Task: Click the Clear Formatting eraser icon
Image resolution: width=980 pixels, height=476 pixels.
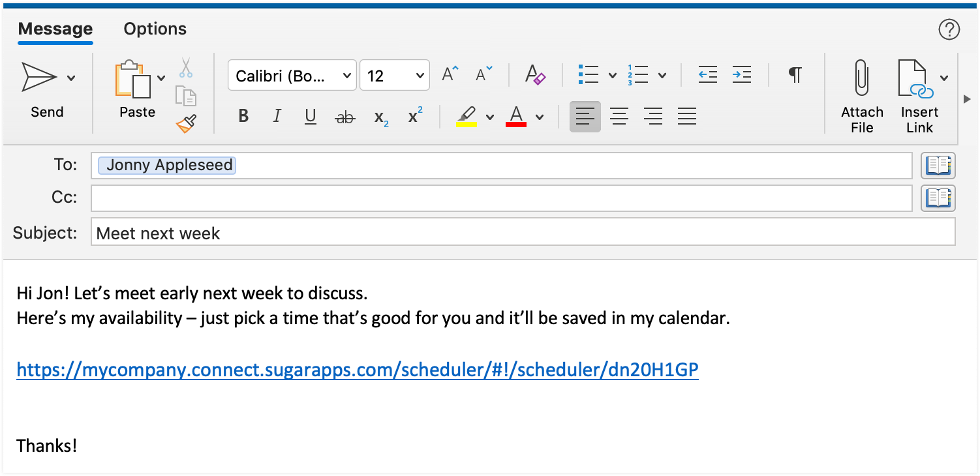Action: (535, 75)
